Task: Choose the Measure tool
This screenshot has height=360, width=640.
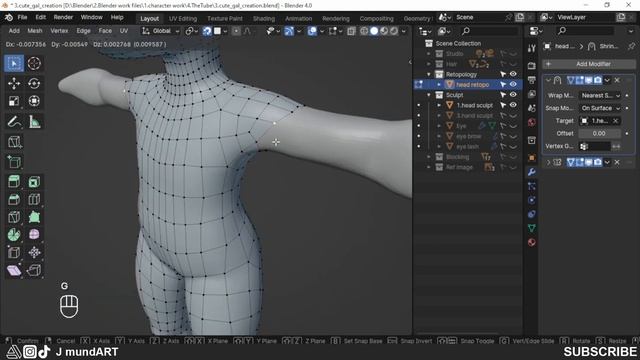Action: point(34,122)
